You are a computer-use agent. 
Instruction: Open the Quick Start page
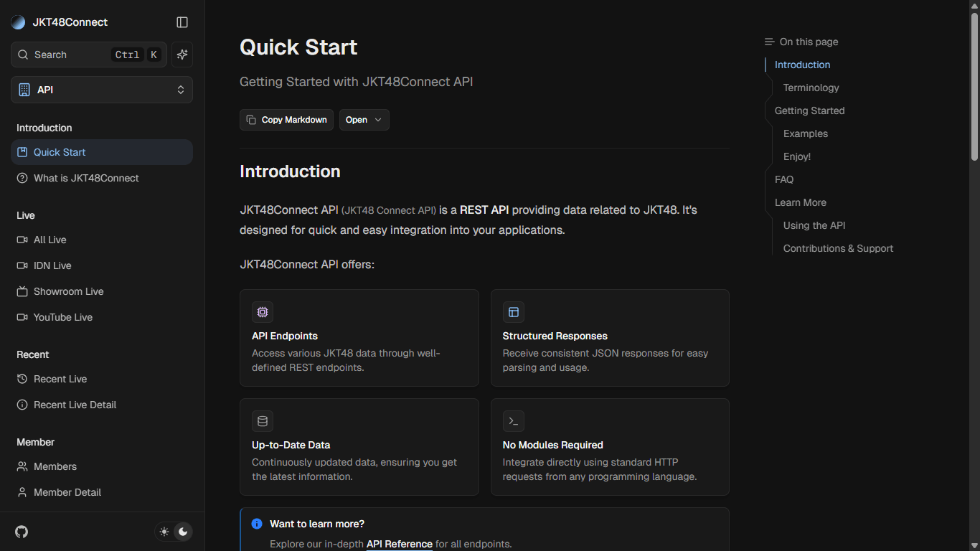[x=102, y=152]
